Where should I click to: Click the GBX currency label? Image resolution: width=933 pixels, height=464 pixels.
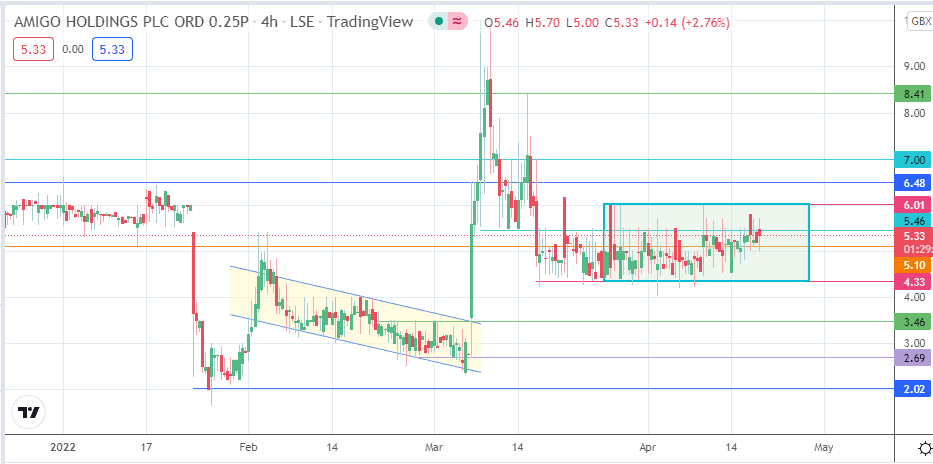920,22
